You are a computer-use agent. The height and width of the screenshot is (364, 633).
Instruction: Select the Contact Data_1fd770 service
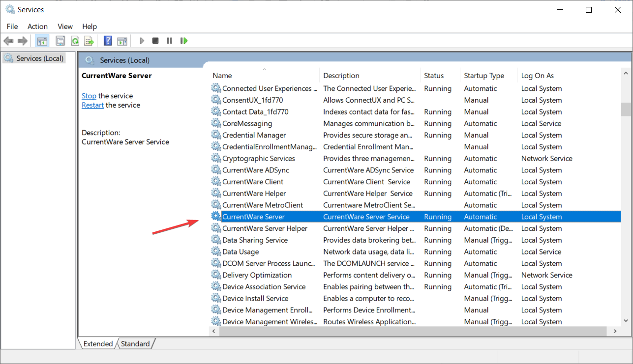point(416,112)
